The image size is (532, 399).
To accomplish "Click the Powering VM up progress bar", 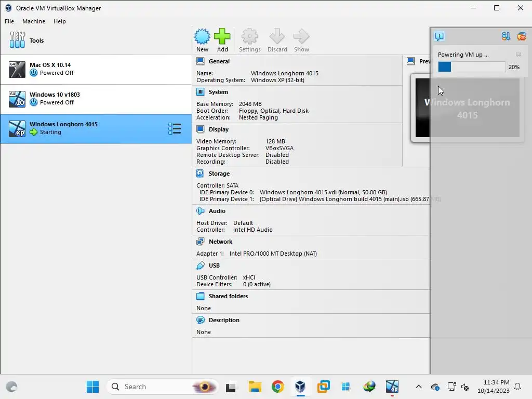I will tap(472, 67).
